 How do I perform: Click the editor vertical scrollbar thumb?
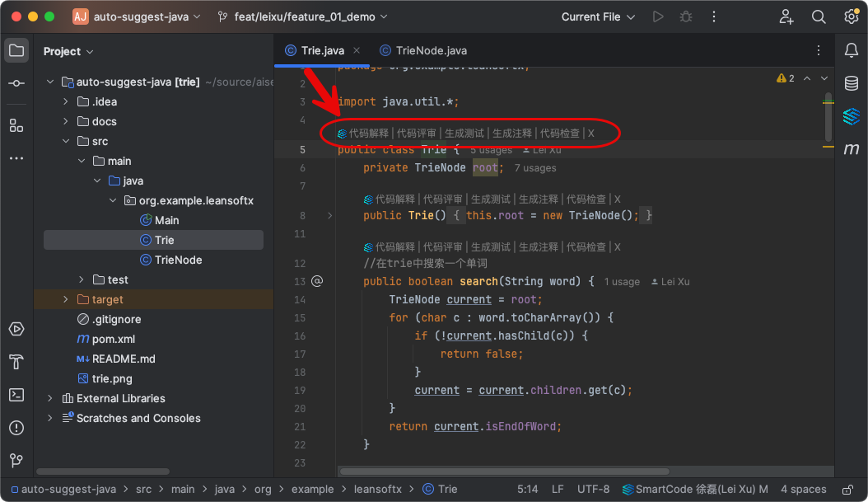pos(828,118)
